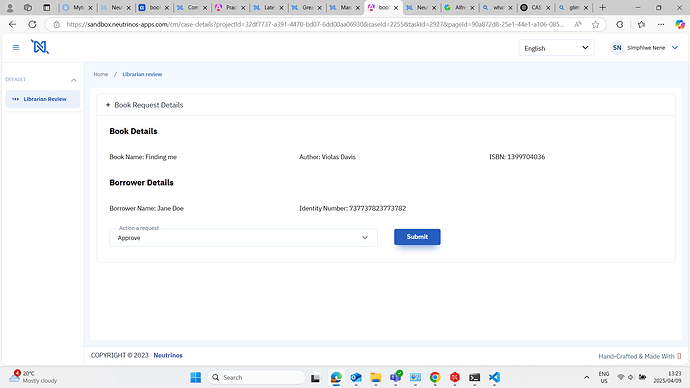The width and height of the screenshot is (690, 388).
Task: Click Book Name: Finding me text
Action: 143,157
